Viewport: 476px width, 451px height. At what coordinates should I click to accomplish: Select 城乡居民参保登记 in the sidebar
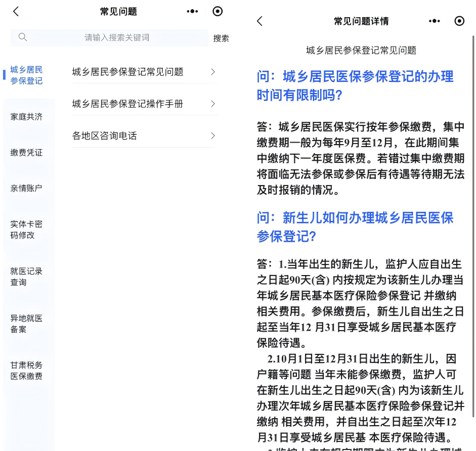26,76
